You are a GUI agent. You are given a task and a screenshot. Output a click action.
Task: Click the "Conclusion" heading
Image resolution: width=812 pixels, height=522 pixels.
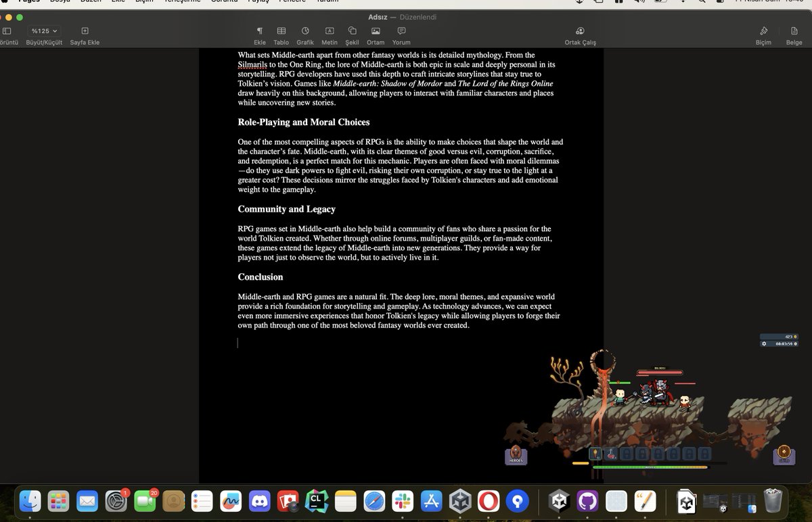pyautogui.click(x=261, y=277)
